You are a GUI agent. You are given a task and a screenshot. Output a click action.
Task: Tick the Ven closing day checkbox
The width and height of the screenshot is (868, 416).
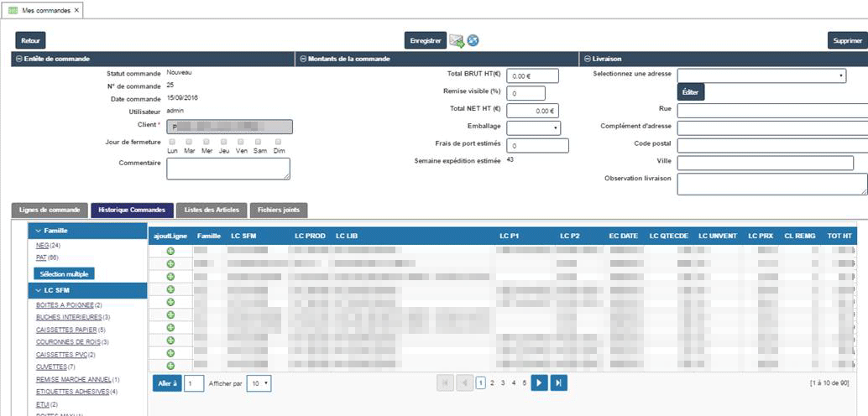[x=242, y=142]
